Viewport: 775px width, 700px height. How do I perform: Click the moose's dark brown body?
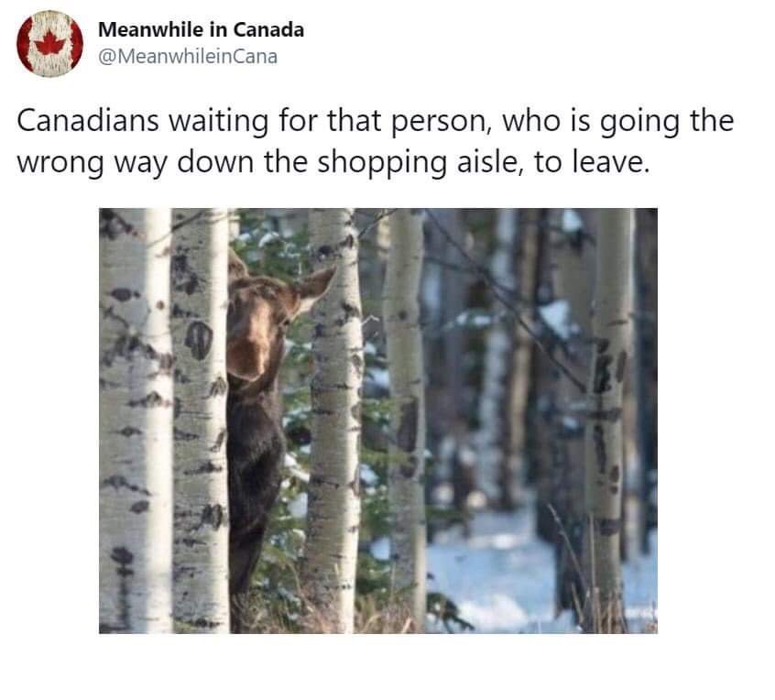(x=253, y=475)
